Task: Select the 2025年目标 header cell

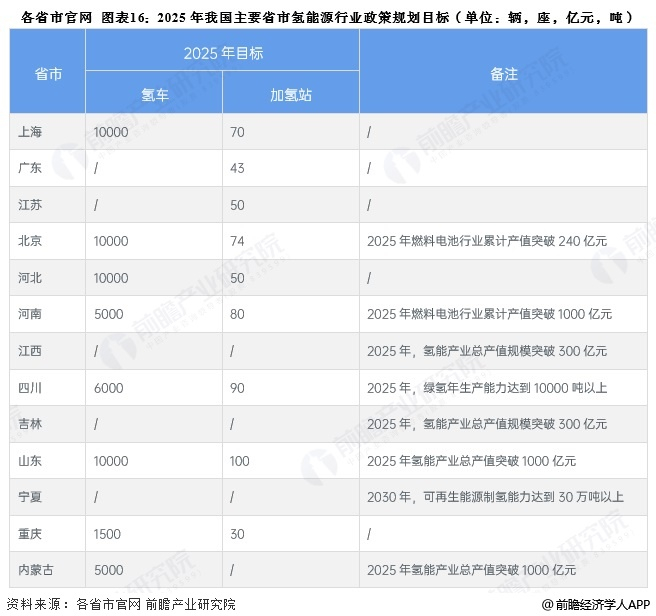Action: 223,53
